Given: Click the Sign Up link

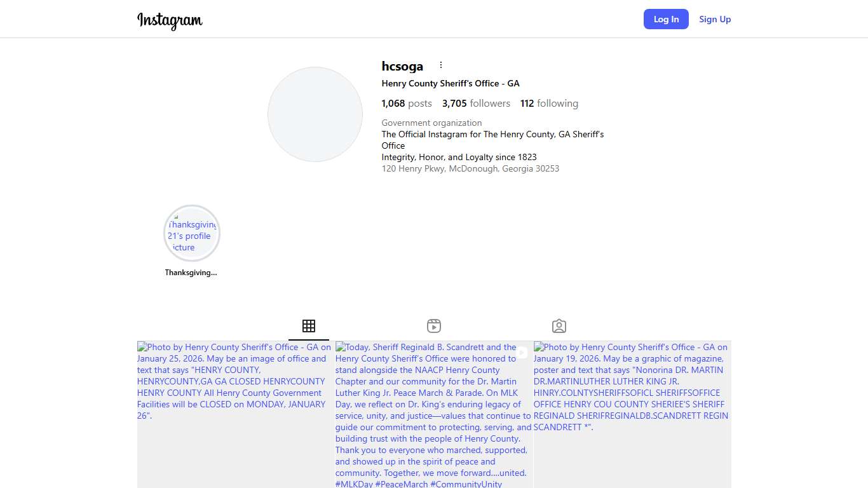Looking at the screenshot, I should (x=715, y=19).
